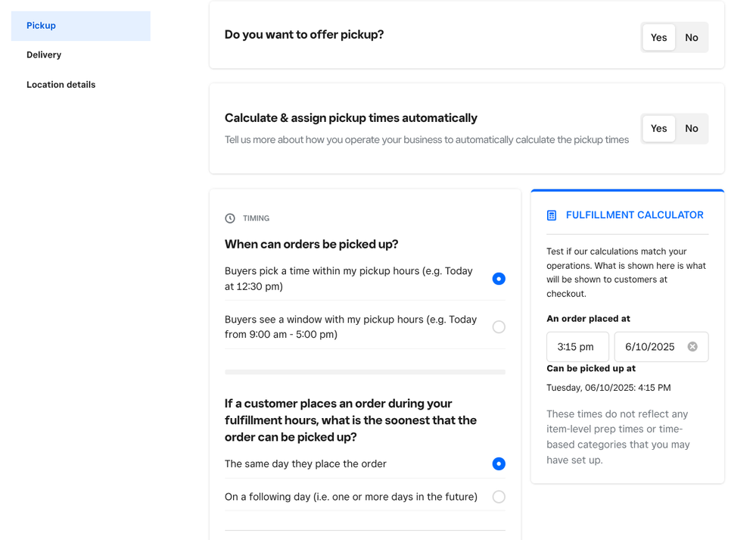Clear the order date field with the X icon
Image resolution: width=756 pixels, height=540 pixels.
(692, 347)
